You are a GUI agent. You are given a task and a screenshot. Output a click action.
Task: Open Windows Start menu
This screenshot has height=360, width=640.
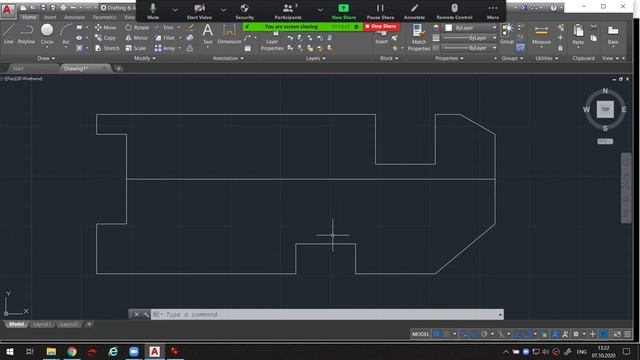click(9, 351)
